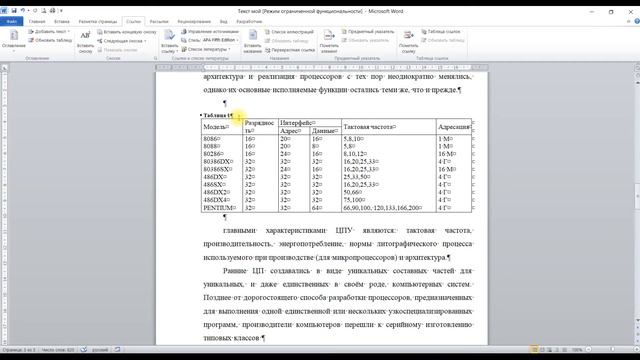This screenshot has width=640, height=360.
Task: Switch to the Рецензирование (Review) tab
Action: tap(194, 21)
